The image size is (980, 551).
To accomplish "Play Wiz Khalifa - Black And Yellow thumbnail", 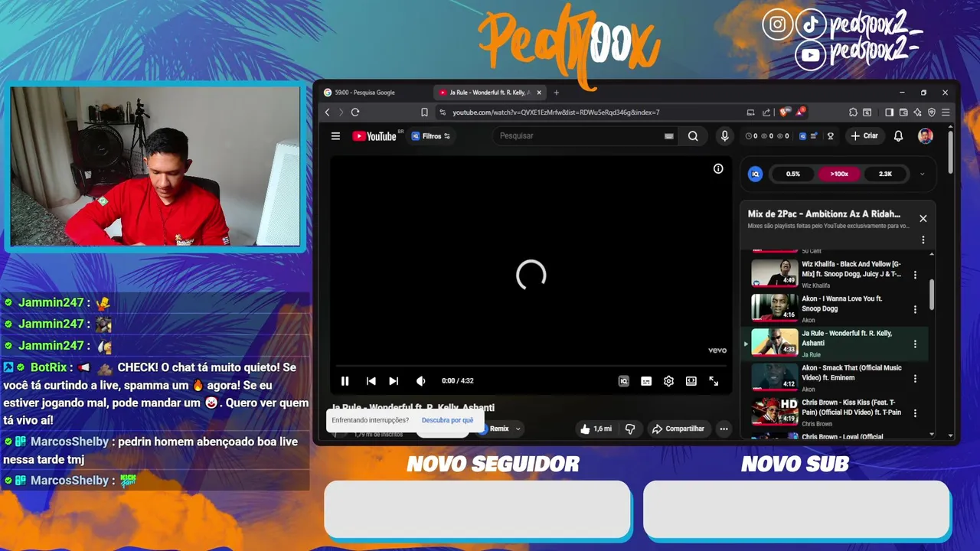I will 775,273.
